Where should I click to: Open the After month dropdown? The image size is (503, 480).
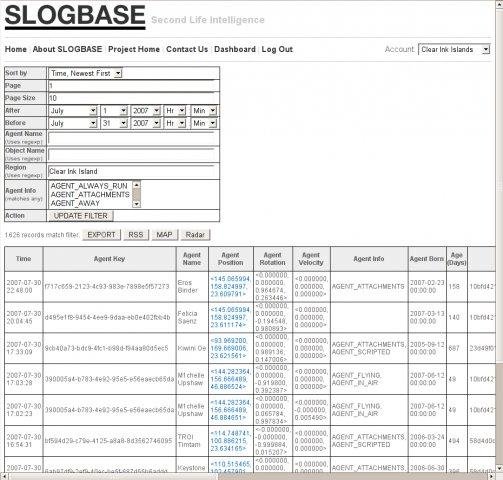(x=73, y=111)
